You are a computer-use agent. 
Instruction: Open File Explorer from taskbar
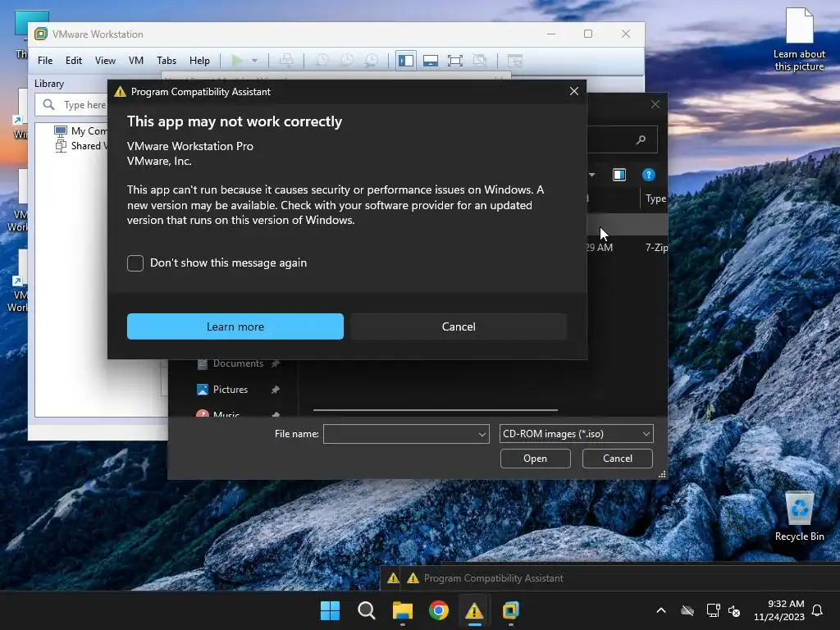(402, 610)
